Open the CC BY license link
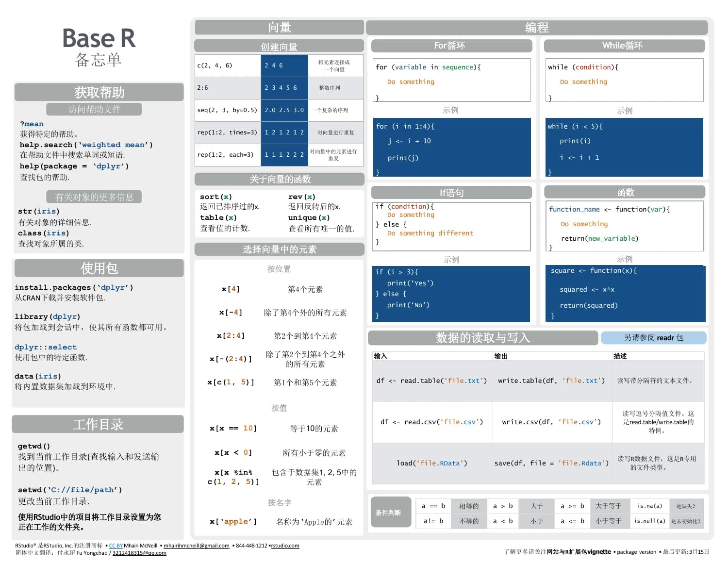 pos(116,546)
